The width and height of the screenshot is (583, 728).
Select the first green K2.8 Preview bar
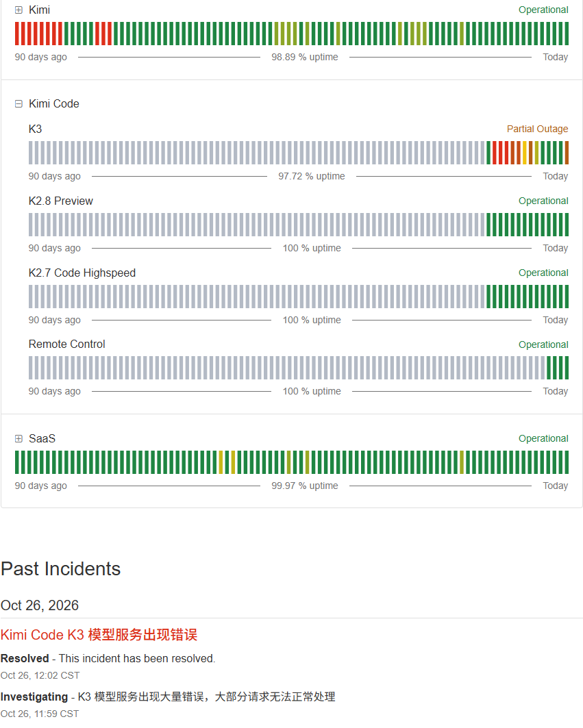(x=488, y=225)
